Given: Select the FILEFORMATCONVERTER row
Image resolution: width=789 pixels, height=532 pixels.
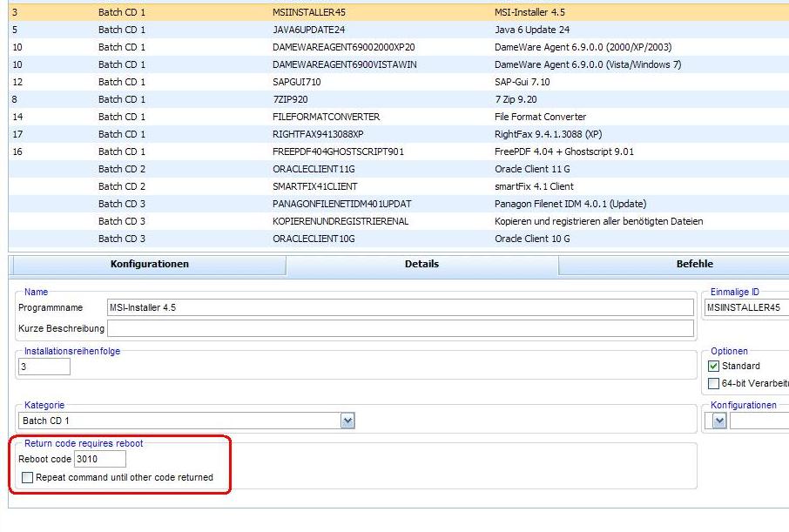Looking at the screenshot, I should (x=399, y=117).
